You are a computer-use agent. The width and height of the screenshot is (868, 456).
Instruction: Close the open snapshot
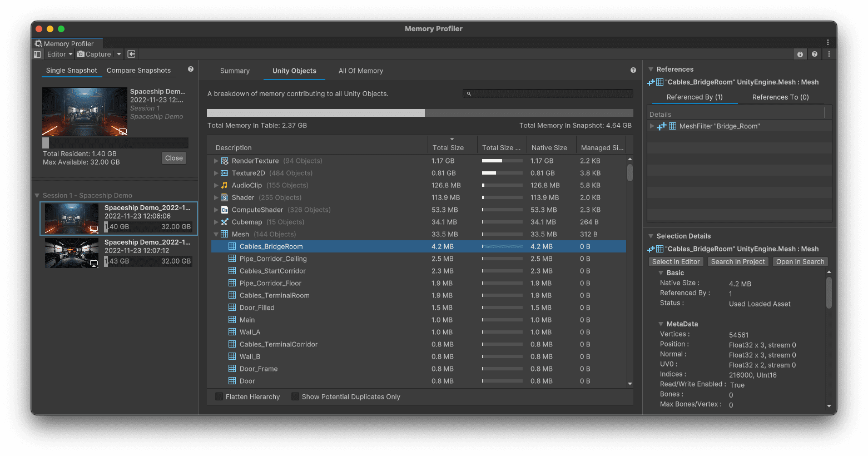click(174, 158)
